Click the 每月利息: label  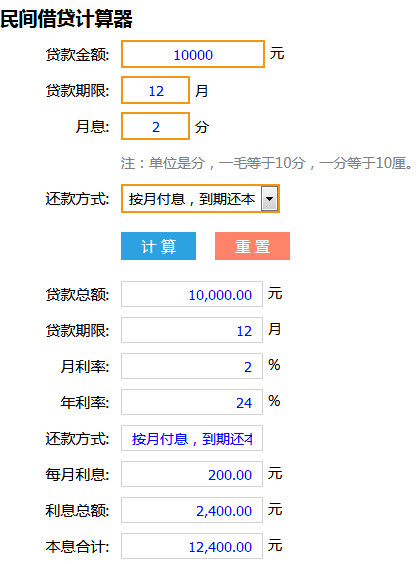[77, 474]
